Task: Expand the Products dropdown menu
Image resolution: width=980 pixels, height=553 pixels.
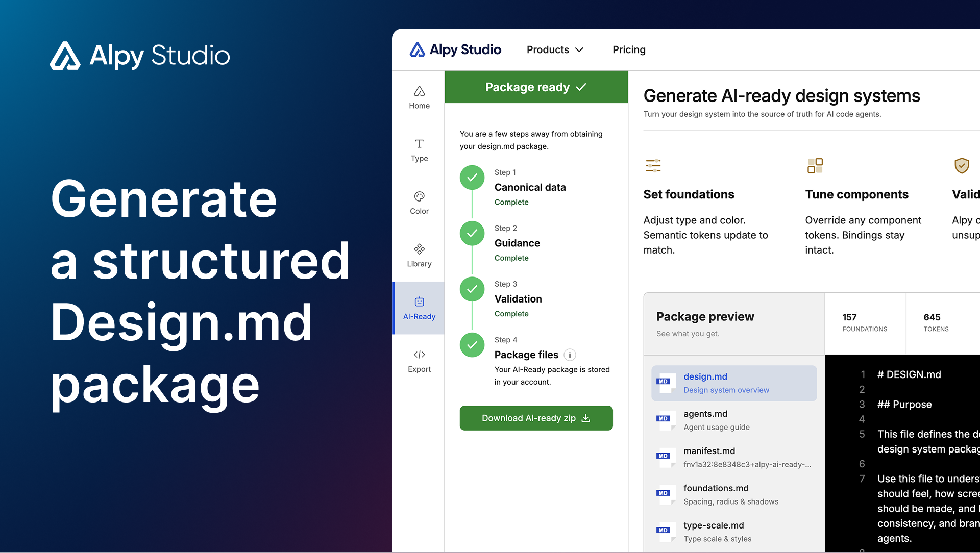Action: click(555, 49)
